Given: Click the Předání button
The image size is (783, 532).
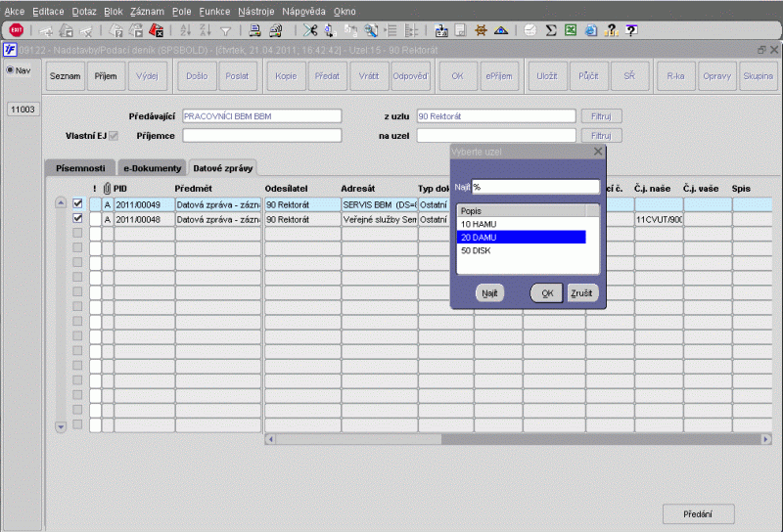Looking at the screenshot, I should pos(698,514).
